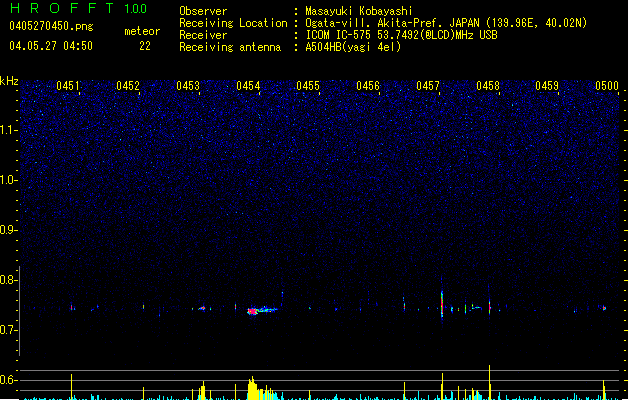Click the meteor label

pyautogui.click(x=142, y=31)
